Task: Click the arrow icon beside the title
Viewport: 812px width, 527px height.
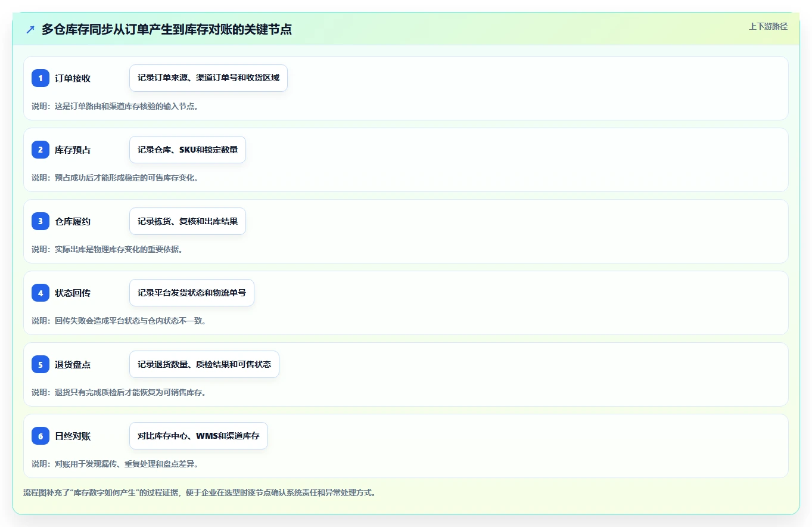Action: tap(30, 29)
